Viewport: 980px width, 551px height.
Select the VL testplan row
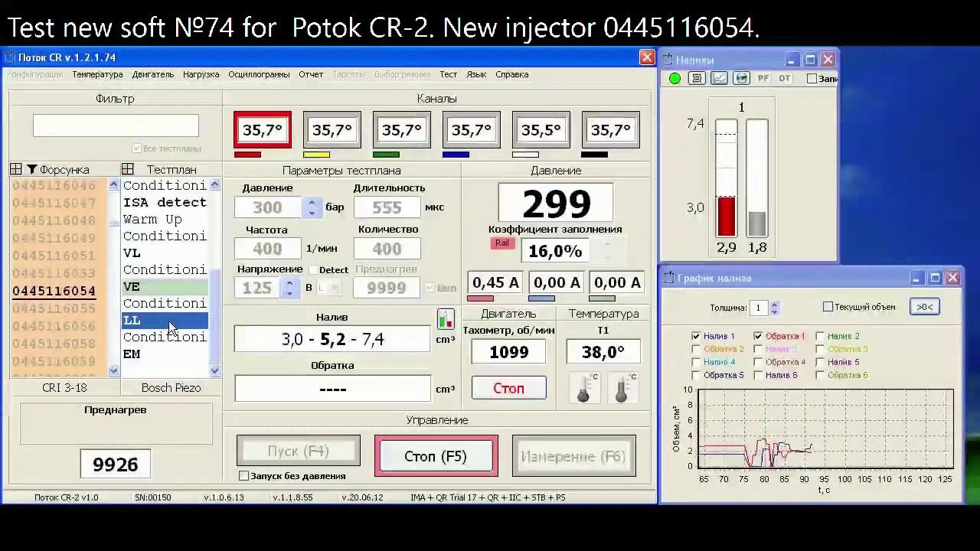tap(165, 253)
